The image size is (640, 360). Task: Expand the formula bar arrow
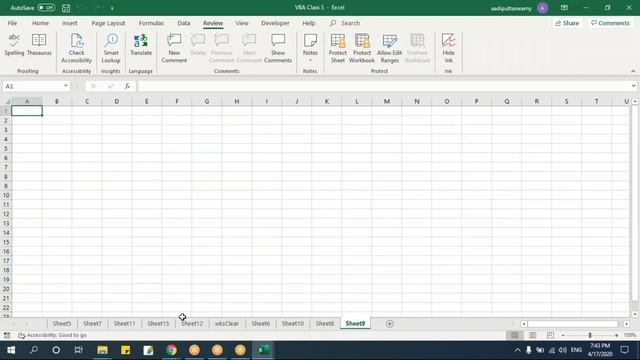point(633,86)
